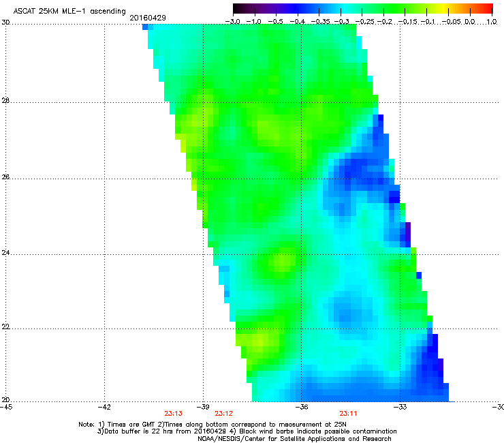Click the NOAA/NESDIS credit line
The height and width of the screenshot is (443, 504).
click(x=294, y=439)
